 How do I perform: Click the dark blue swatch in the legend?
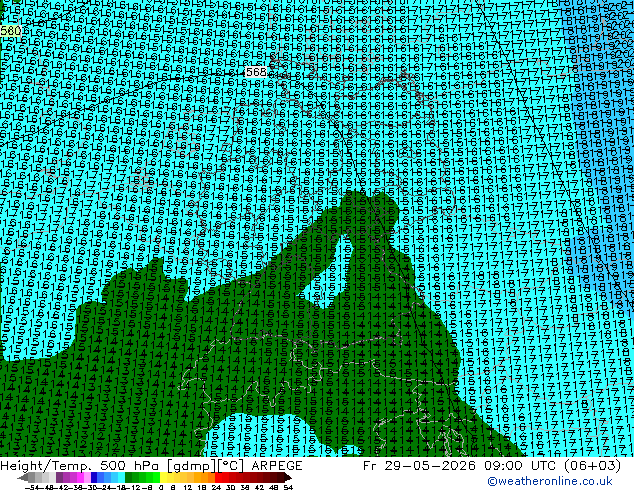coord(94,477)
